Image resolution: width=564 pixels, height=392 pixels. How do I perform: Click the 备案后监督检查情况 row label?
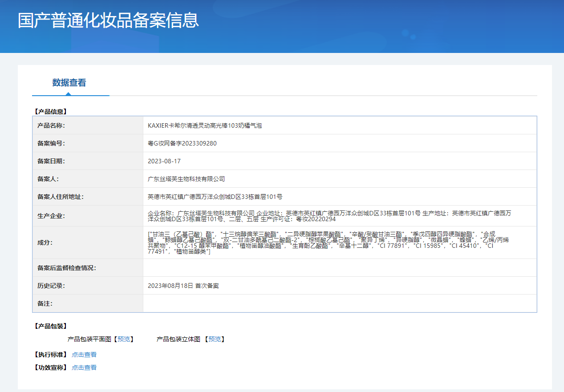67,268
